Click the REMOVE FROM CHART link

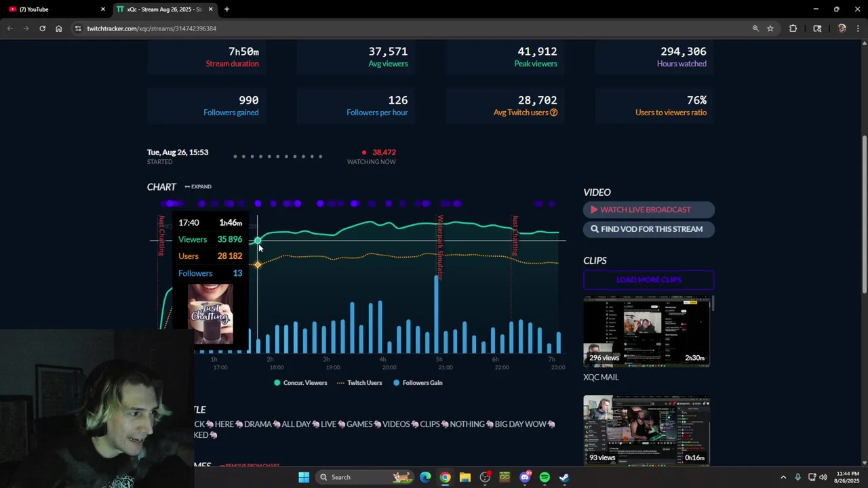click(x=250, y=466)
